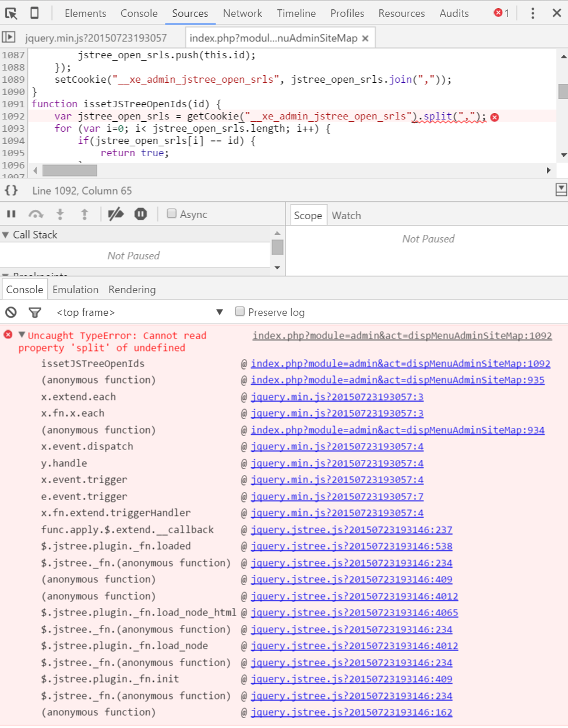Image resolution: width=568 pixels, height=728 pixels.
Task: Activate the inspect element picker icon
Action: pos(11,13)
